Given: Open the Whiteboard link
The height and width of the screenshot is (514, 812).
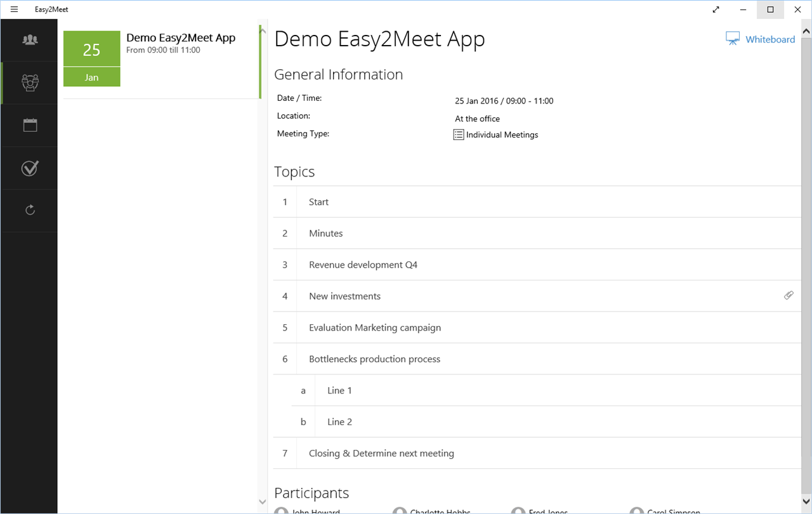Looking at the screenshot, I should coord(770,39).
